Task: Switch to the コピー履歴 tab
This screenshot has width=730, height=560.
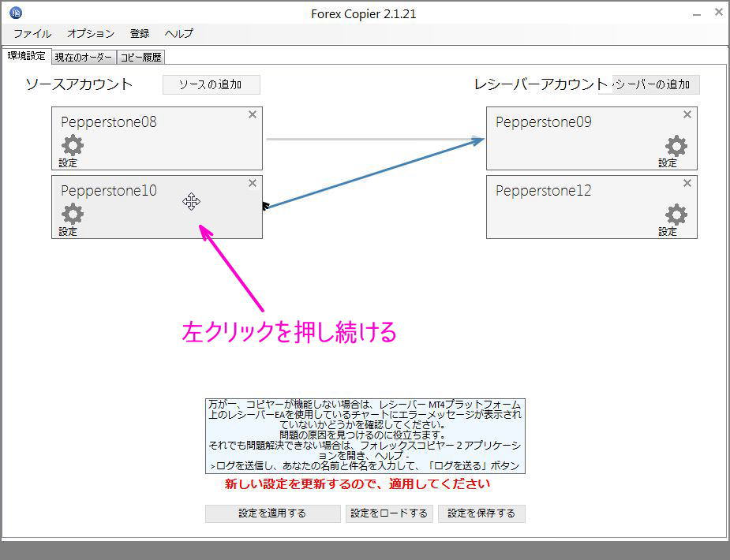Action: pyautogui.click(x=142, y=56)
